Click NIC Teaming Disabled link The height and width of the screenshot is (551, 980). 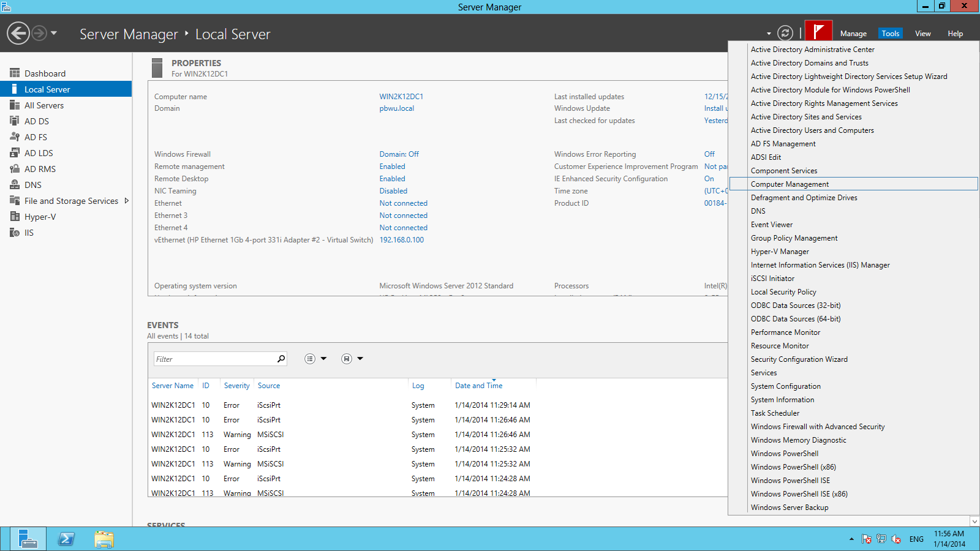tap(393, 191)
